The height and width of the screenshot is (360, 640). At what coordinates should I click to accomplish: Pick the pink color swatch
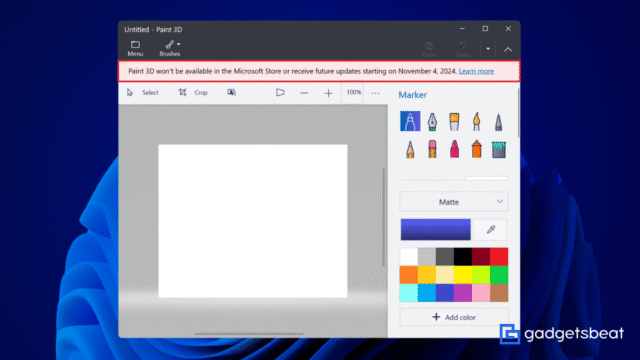point(481,293)
